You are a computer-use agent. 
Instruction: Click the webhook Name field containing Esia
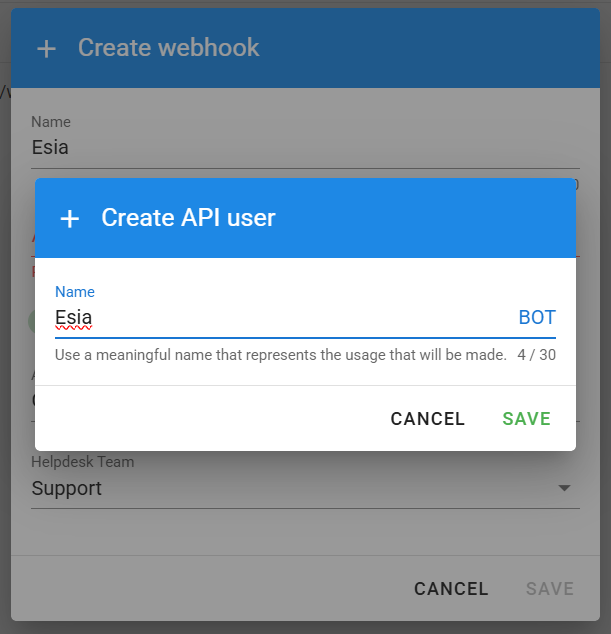pyautogui.click(x=305, y=148)
